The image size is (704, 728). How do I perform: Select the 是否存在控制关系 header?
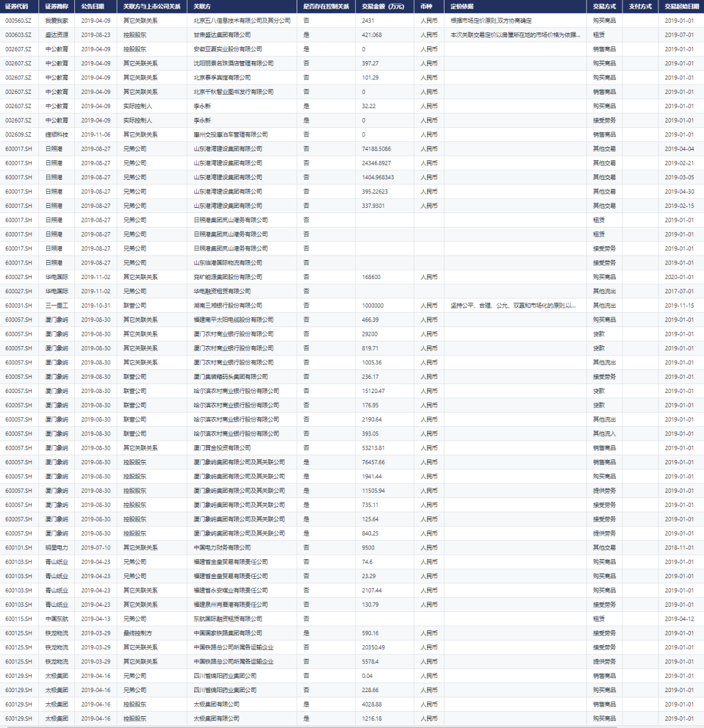tap(326, 7)
